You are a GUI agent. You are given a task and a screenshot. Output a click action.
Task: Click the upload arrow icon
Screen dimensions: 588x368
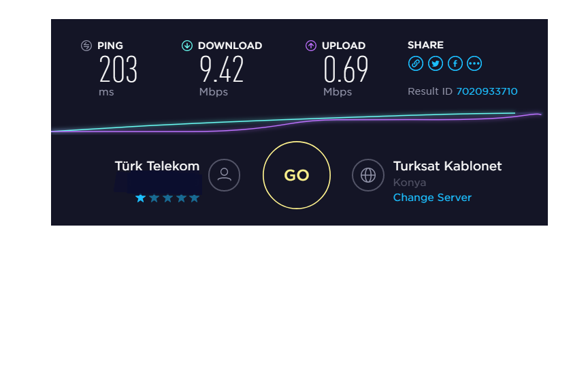[x=310, y=46]
